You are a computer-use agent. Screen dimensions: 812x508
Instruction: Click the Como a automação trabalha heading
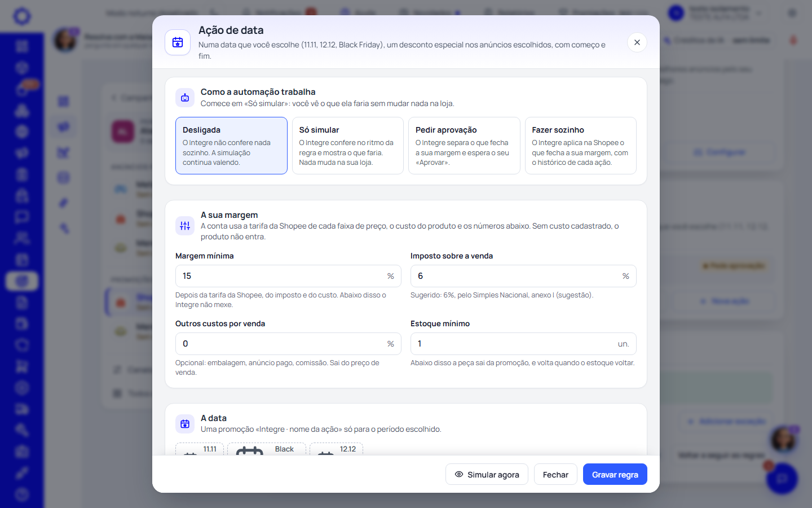[x=258, y=92]
